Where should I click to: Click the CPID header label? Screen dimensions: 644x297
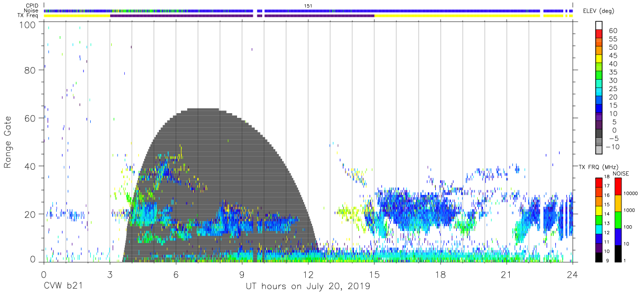[x=31, y=6]
